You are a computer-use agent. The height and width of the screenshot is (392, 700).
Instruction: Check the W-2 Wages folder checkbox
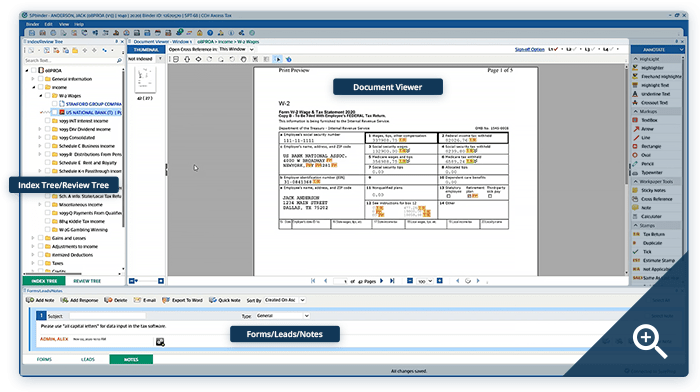coord(47,96)
